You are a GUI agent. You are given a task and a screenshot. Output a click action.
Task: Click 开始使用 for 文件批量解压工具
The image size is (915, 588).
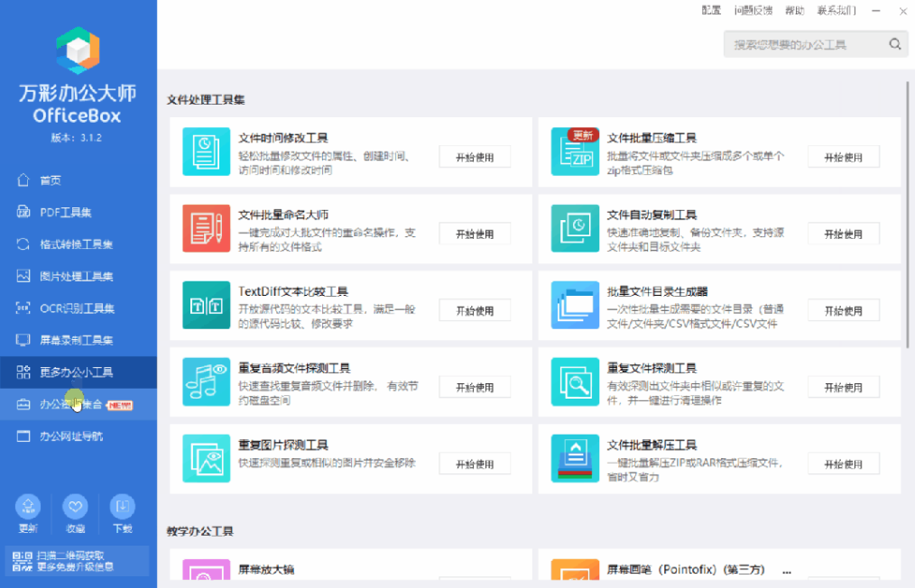tap(843, 464)
